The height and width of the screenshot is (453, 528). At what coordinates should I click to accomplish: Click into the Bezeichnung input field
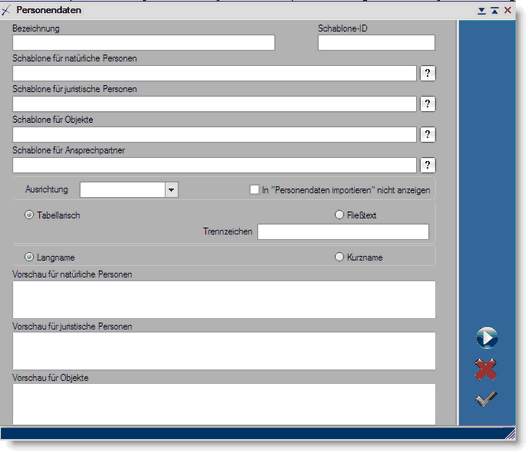[x=143, y=43]
